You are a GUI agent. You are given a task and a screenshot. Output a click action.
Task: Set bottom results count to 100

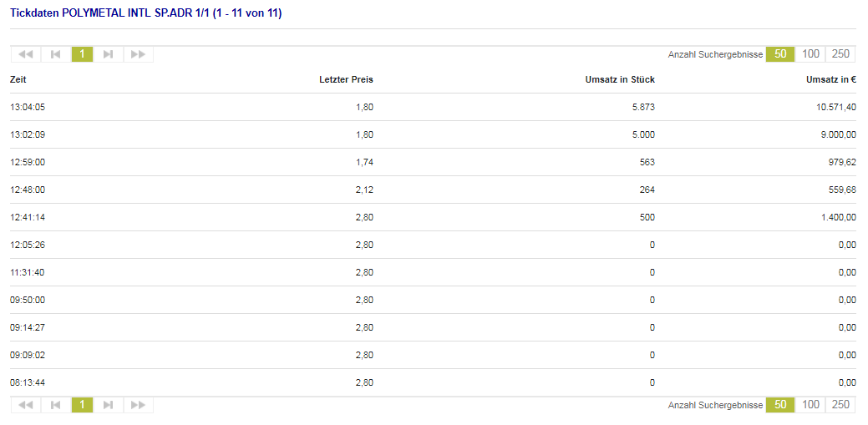[x=810, y=405]
